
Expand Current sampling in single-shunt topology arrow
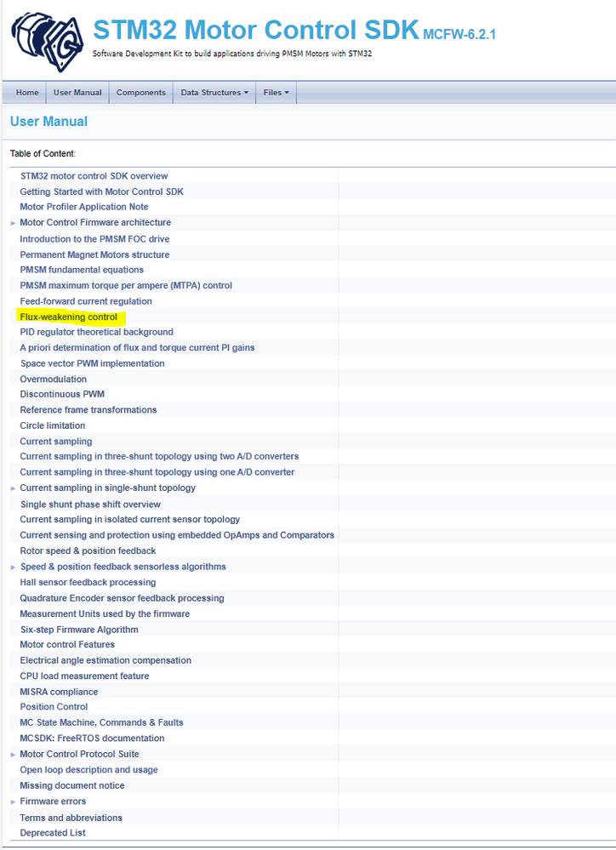[13, 488]
